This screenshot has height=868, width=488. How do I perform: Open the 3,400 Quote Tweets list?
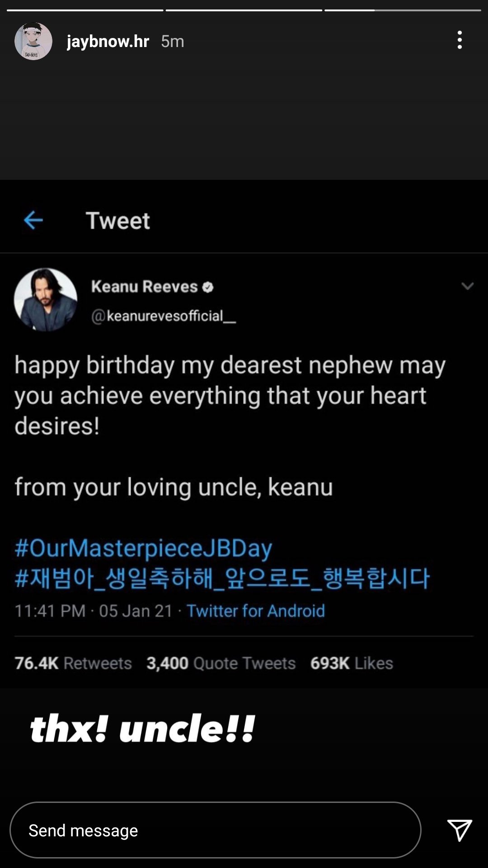click(x=221, y=663)
